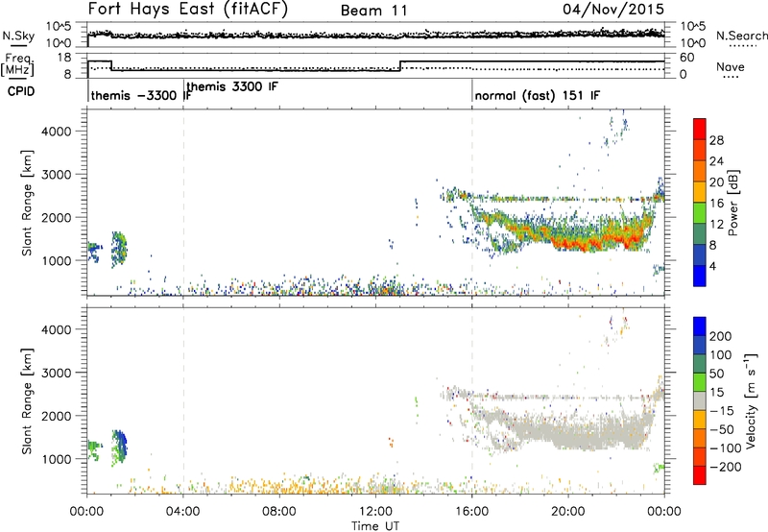Click the '4' power scale value
The height and width of the screenshot is (532, 768).
point(712,266)
